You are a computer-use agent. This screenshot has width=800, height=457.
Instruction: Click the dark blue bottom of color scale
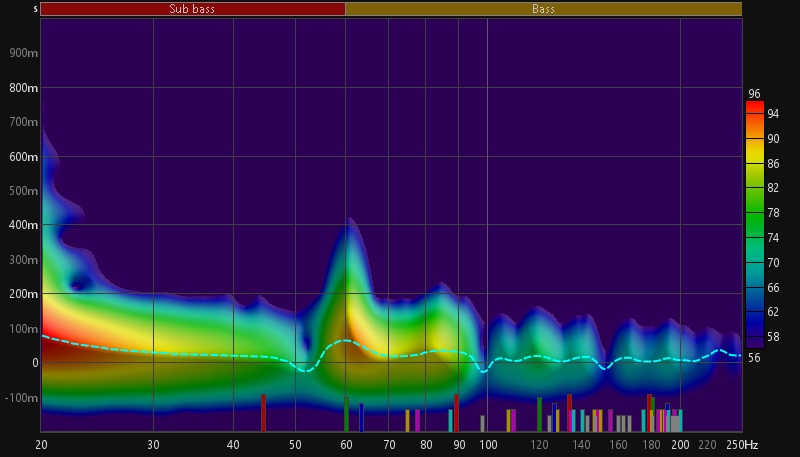coord(755,345)
